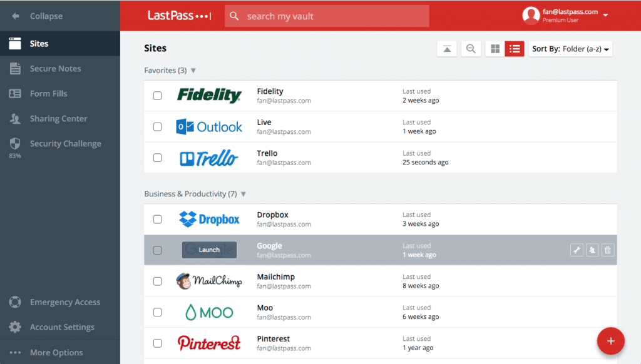This screenshot has width=641, height=364.
Task: Click the MailChimp logo
Action: [x=209, y=281]
